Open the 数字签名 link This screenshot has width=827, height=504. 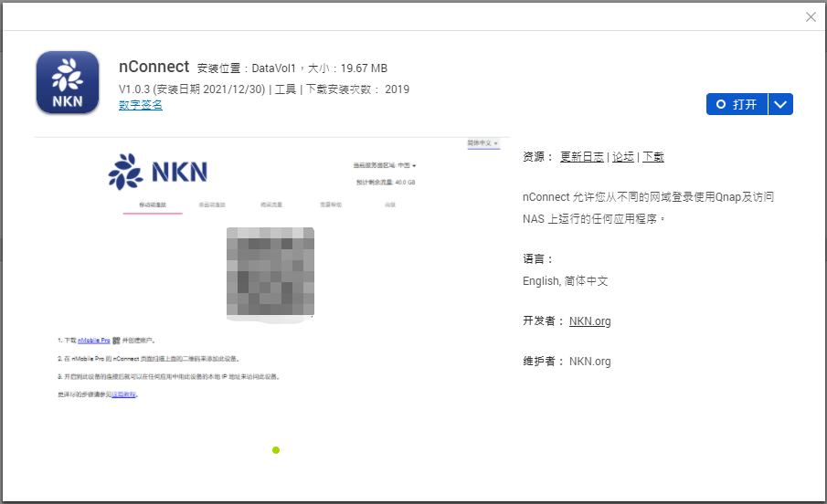click(141, 105)
